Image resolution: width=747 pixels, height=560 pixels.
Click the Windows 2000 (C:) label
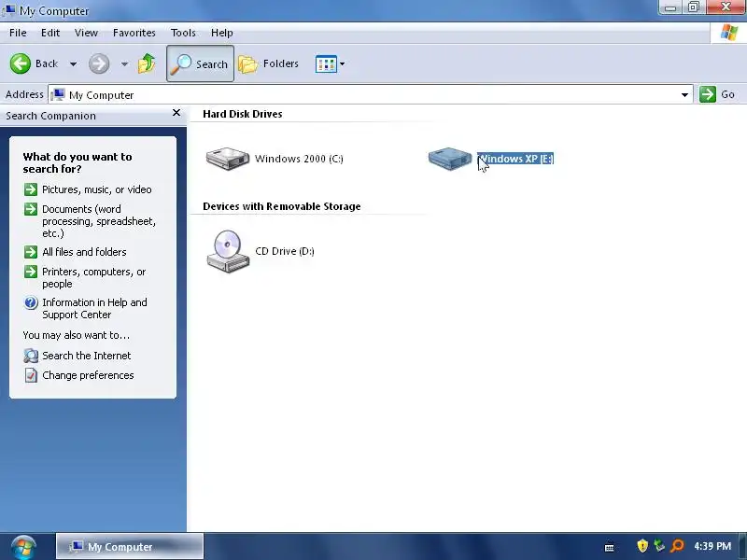(299, 159)
